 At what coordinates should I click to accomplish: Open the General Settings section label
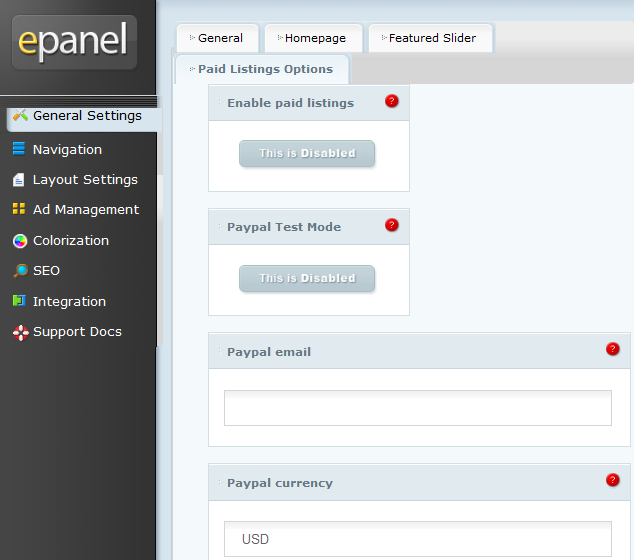click(x=87, y=116)
